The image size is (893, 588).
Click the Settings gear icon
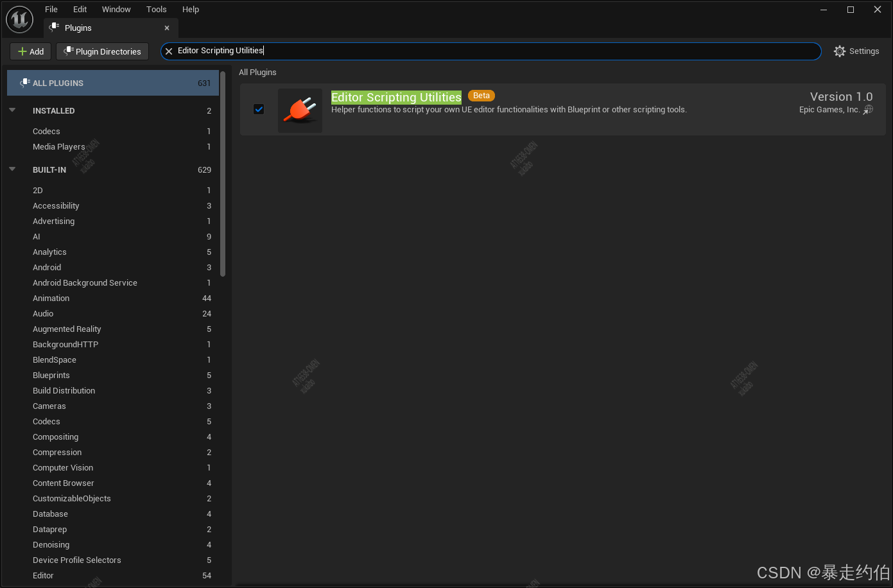[840, 51]
